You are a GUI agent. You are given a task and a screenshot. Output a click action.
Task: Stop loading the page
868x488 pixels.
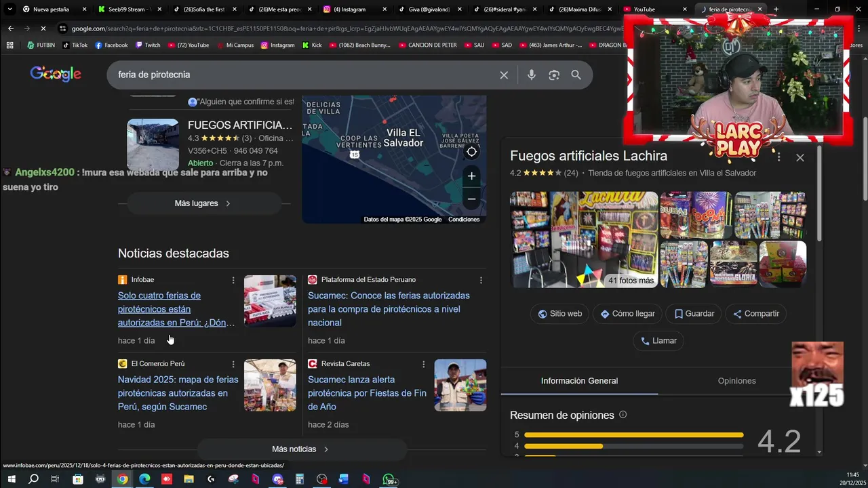coord(43,28)
